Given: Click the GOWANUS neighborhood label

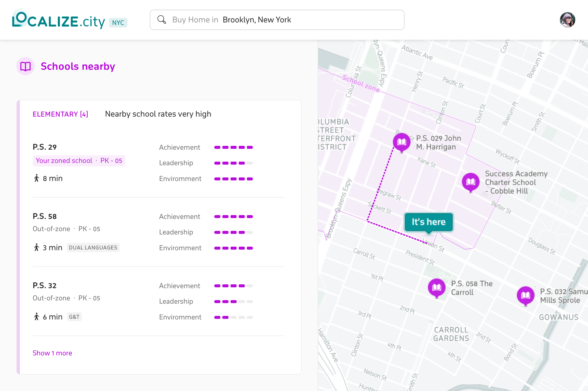Looking at the screenshot, I should point(559,317).
